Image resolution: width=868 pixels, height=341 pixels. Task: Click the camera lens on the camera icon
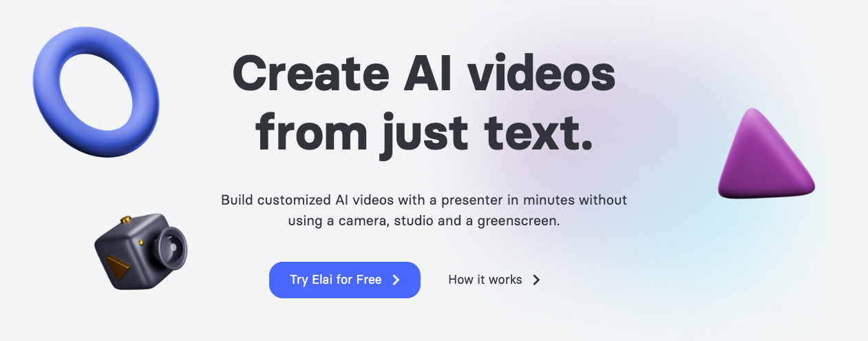pos(171,248)
